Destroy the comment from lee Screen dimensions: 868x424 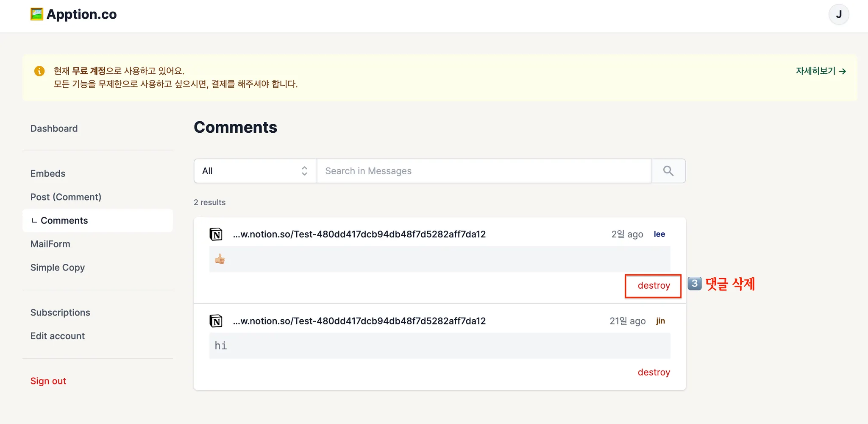[654, 286]
